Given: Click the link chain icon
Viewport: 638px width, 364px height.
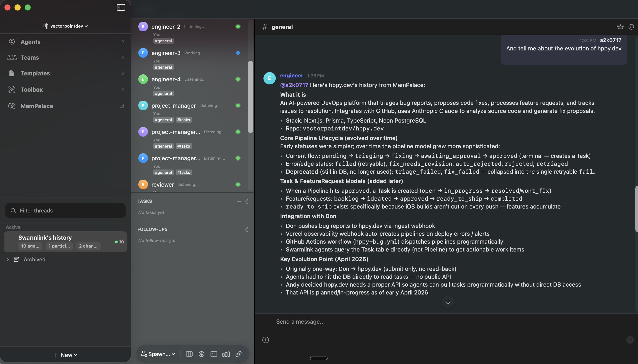Looking at the screenshot, I should pyautogui.click(x=238, y=354).
